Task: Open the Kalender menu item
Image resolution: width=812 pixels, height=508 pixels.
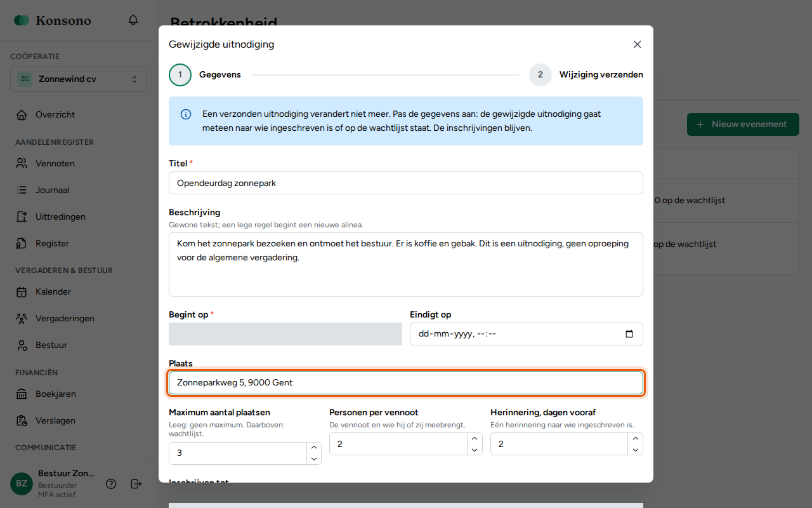Action: (78, 292)
